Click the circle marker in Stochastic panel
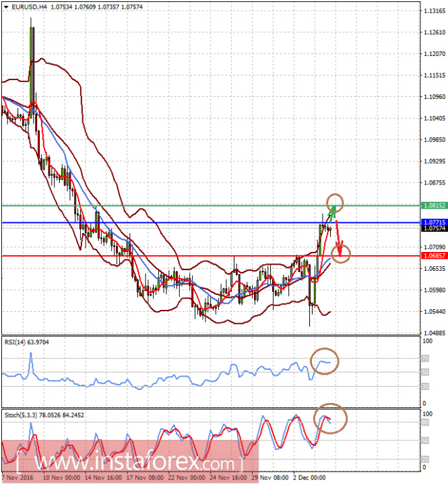Image resolution: width=448 pixels, height=485 pixels. (331, 418)
